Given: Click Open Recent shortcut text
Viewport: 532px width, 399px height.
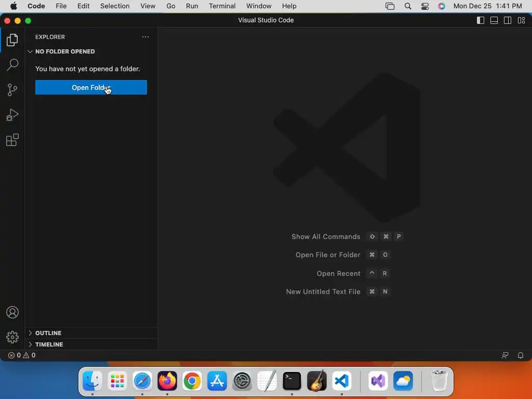Looking at the screenshot, I should coord(338,273).
